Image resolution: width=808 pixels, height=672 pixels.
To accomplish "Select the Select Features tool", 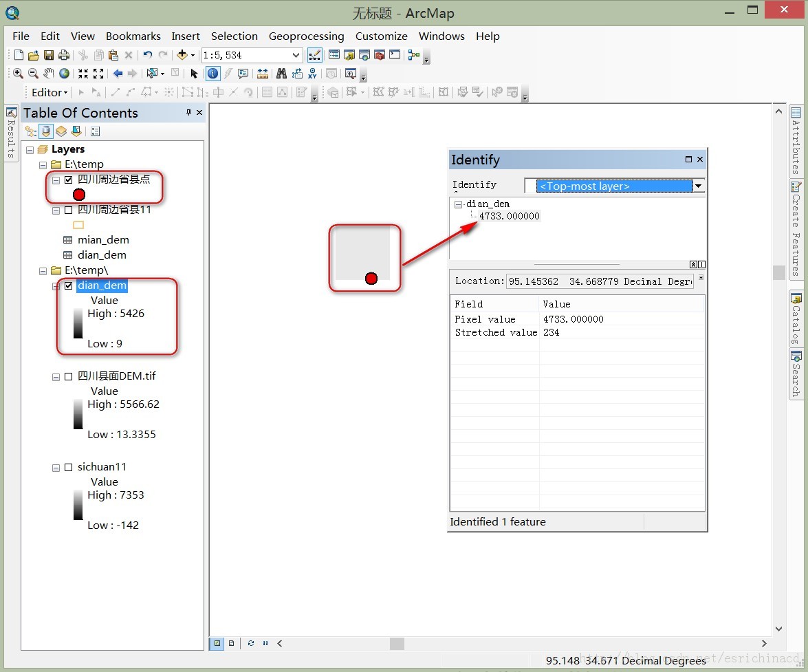I will [152, 74].
